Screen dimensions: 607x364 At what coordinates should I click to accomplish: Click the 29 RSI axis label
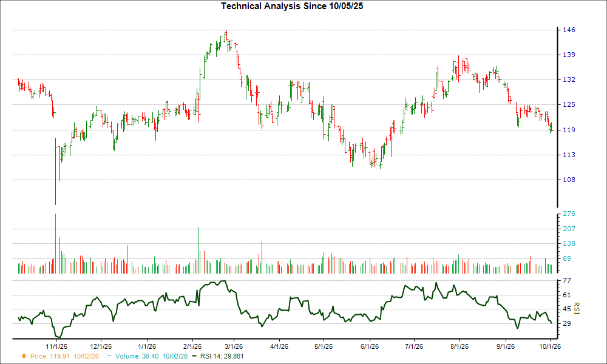click(x=567, y=323)
